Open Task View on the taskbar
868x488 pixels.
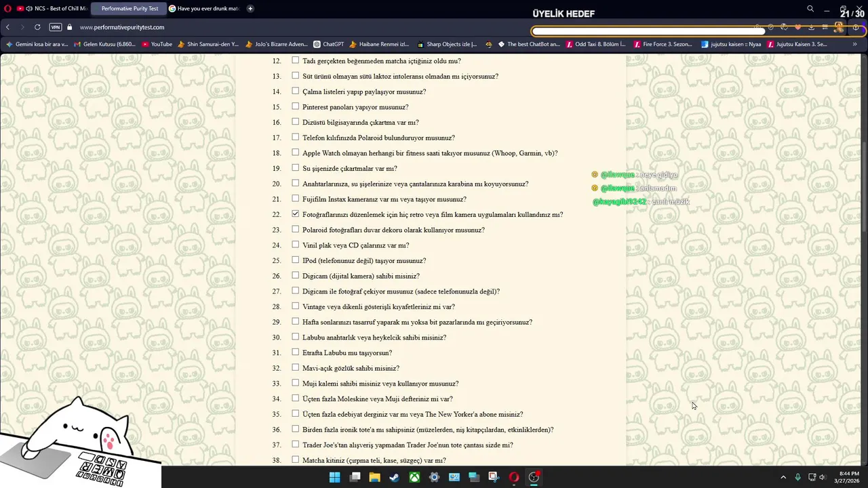coord(355,477)
